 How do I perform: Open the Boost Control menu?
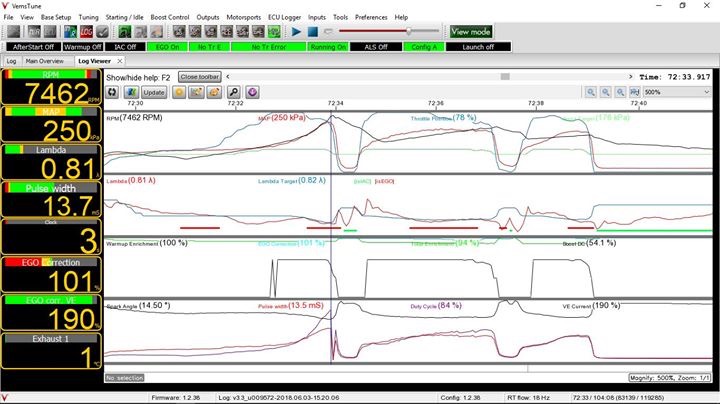(x=170, y=17)
